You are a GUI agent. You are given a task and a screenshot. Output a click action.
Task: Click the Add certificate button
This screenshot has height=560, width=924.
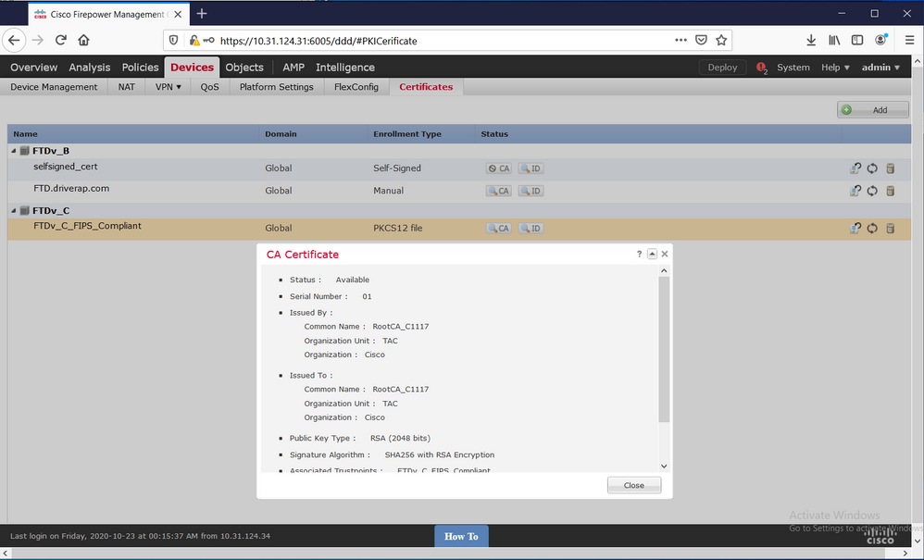click(x=873, y=109)
